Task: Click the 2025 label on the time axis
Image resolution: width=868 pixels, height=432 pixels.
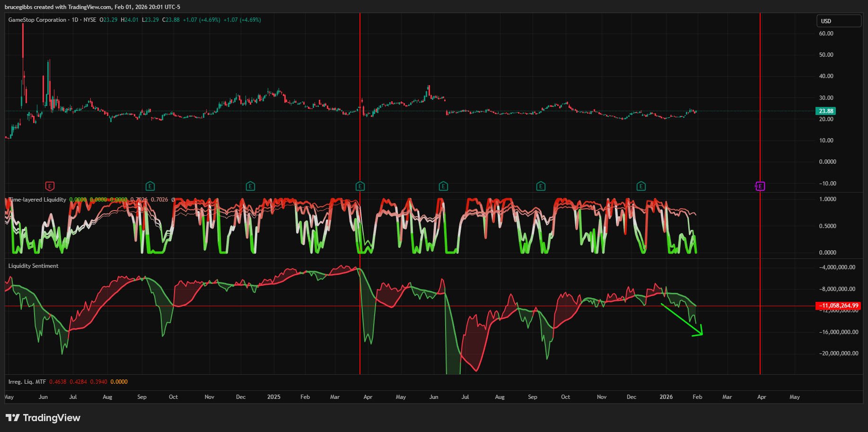Action: pos(273,397)
